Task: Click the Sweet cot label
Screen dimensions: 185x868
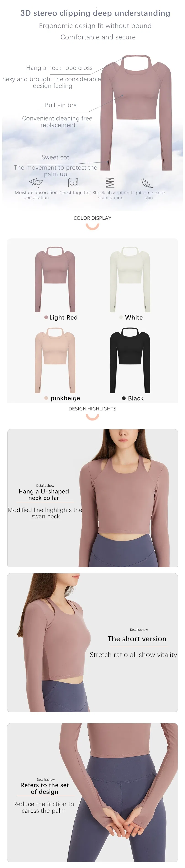Action: (x=55, y=157)
